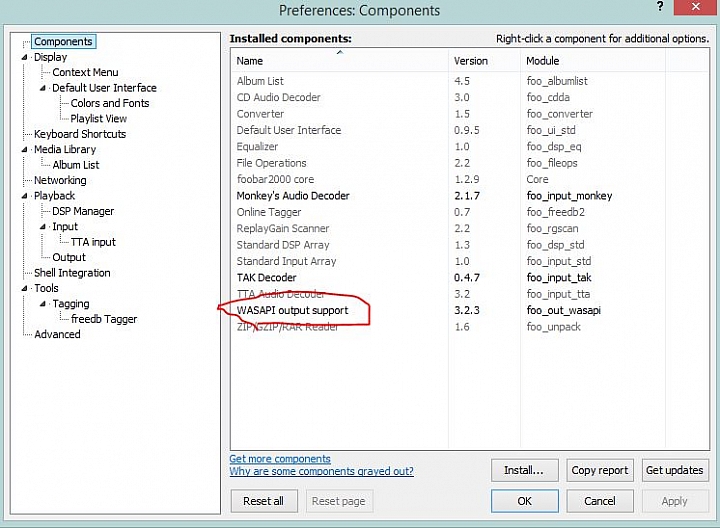Open 'Why are some components grayed out?' link
The width and height of the screenshot is (720, 528).
[321, 471]
